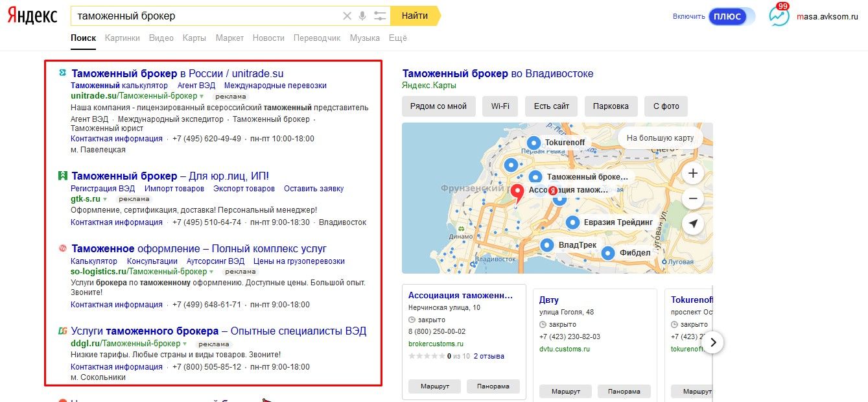
Task: Open Таможенный брокер – Для юр.лиц, ИП! result
Action: [170, 176]
